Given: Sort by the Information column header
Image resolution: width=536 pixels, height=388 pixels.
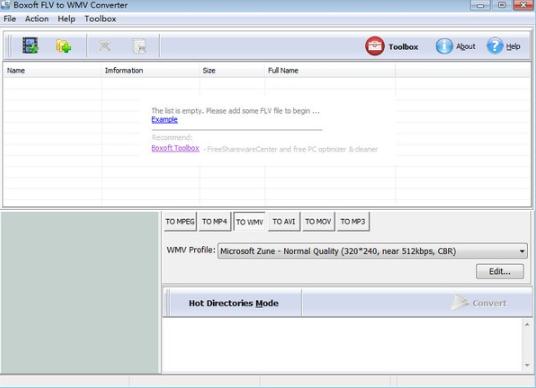Looking at the screenshot, I should point(150,70).
